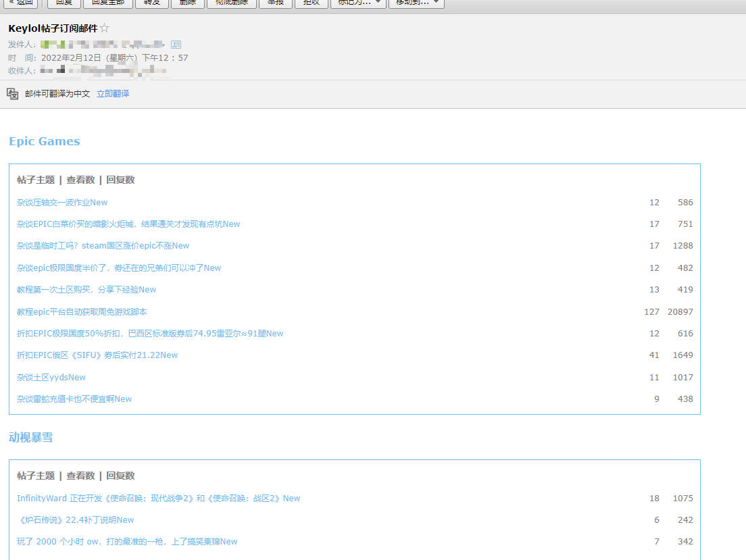Click 1288 in the steam国区涨价 row

682,245
